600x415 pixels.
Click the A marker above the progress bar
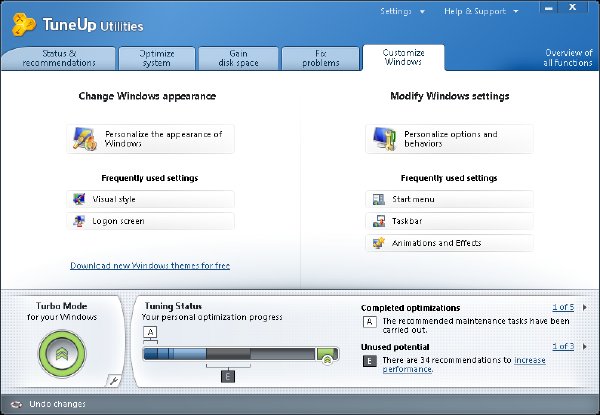point(150,334)
